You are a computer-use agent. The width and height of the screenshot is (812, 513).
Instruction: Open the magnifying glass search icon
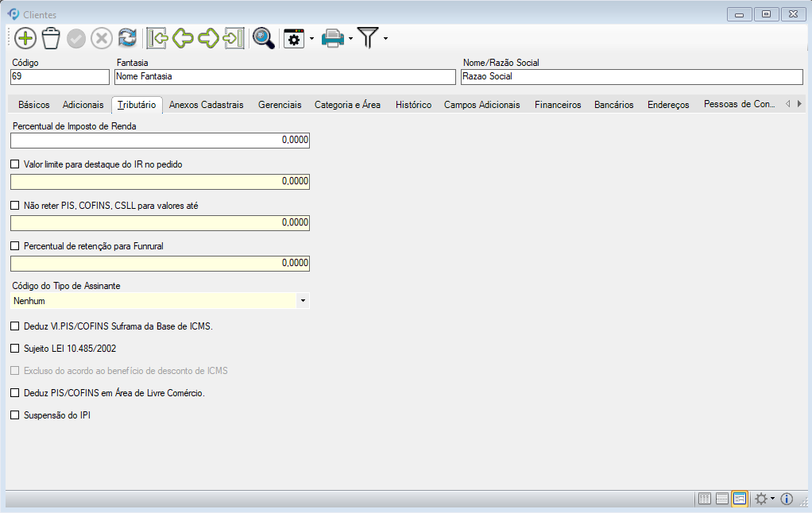pyautogui.click(x=263, y=38)
